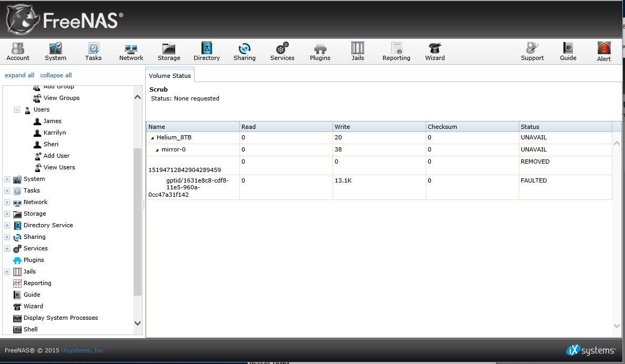The image size is (625, 364).
Task: Click the REMOVED status cell
Action: [565, 165]
